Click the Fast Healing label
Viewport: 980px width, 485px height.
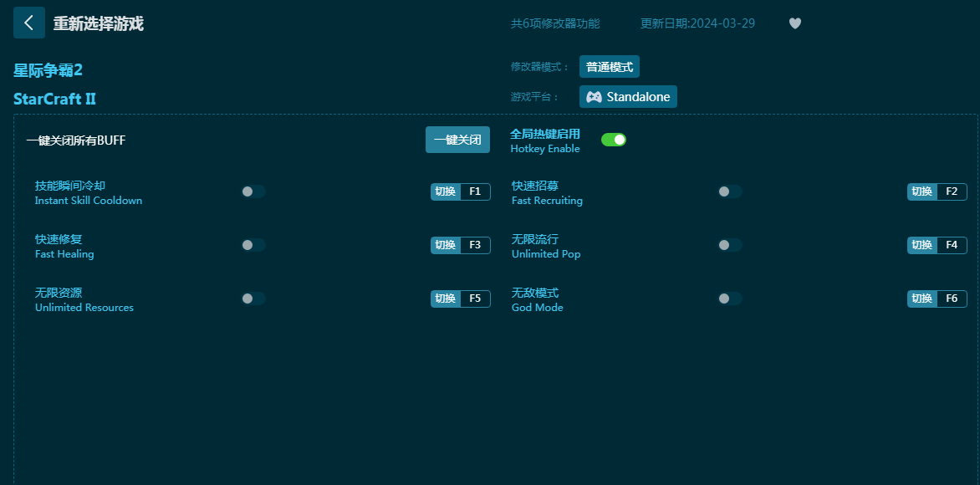click(x=64, y=254)
